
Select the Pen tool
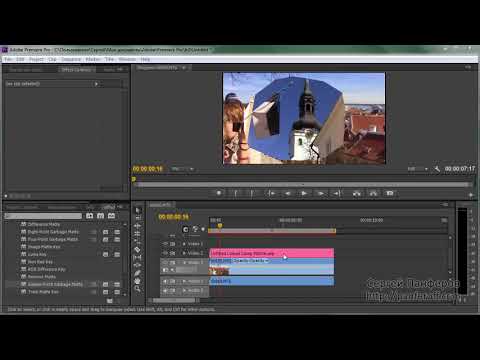click(138, 273)
